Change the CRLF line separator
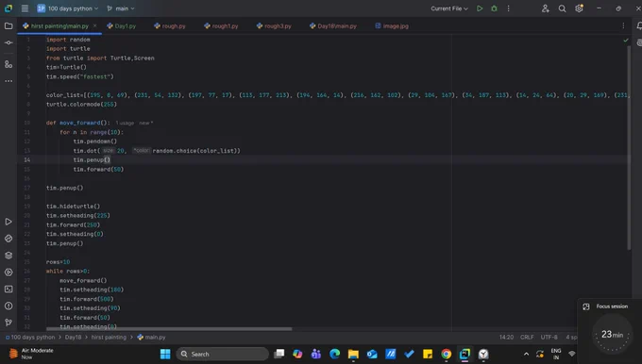The width and height of the screenshot is (642, 364). click(x=527, y=338)
